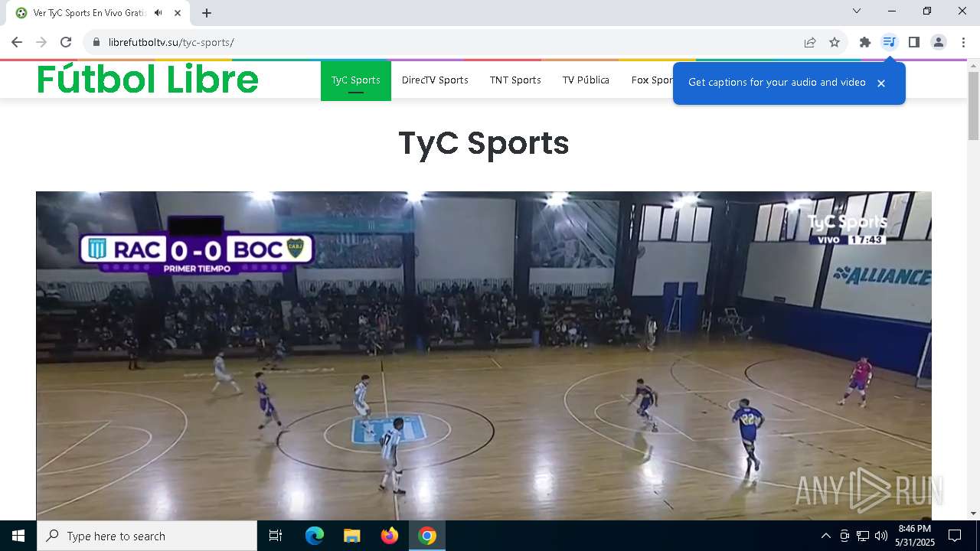Viewport: 980px width, 551px height.
Task: Open the Extensions puzzle icon
Action: [865, 42]
